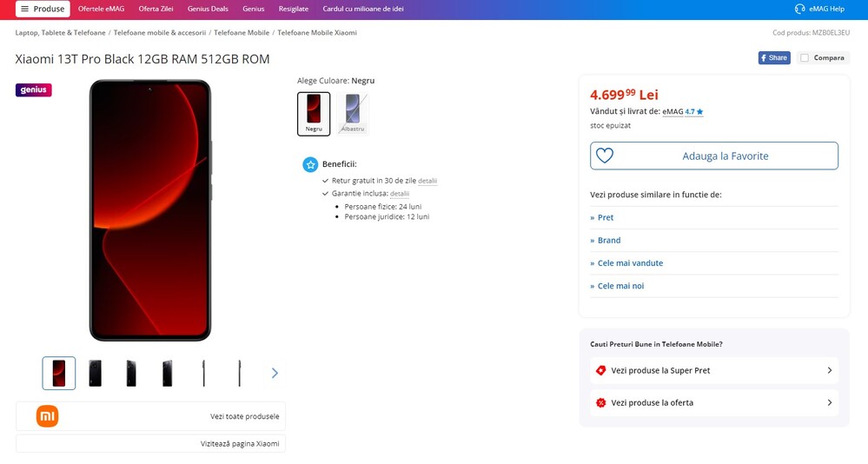Open the Telefoane Mobile Xiaomi breadcrumb
The height and width of the screenshot is (464, 868).
click(x=317, y=32)
